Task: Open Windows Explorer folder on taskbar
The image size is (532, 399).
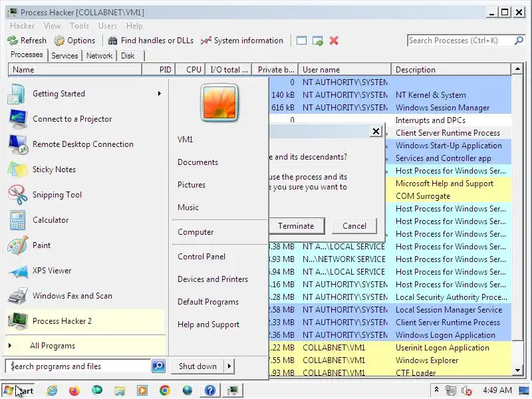Action: point(120,390)
